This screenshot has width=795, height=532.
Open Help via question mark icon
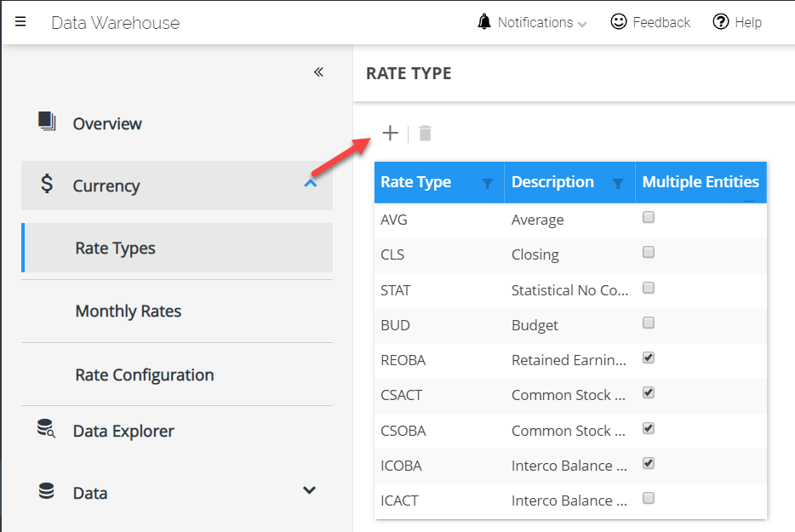coord(721,22)
